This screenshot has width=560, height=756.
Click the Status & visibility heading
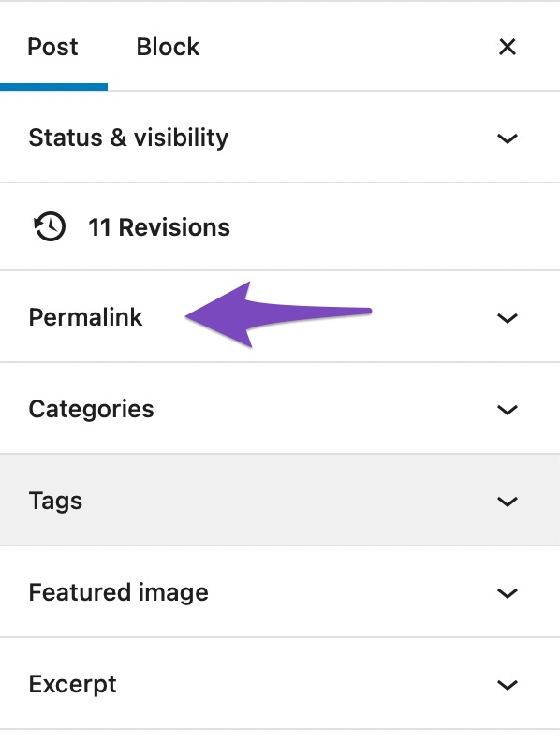[x=128, y=138]
